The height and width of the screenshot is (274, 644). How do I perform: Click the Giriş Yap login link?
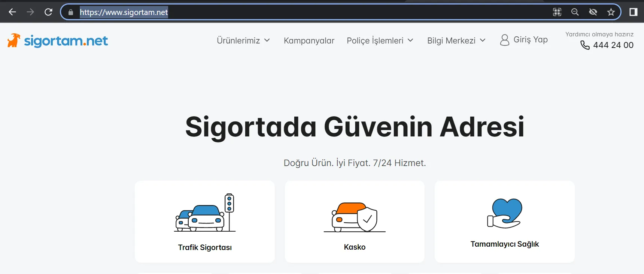[531, 40]
